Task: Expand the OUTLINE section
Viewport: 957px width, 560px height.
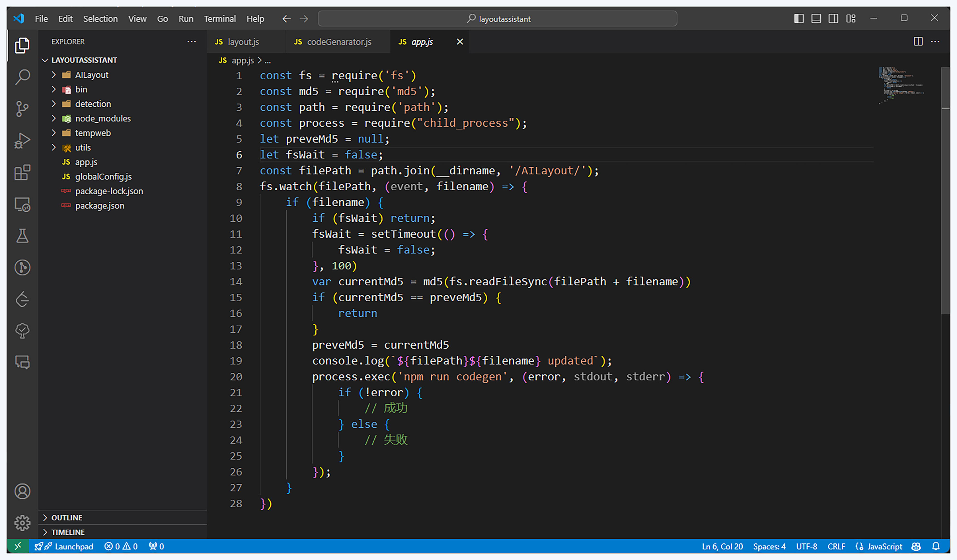Action: [x=67, y=517]
